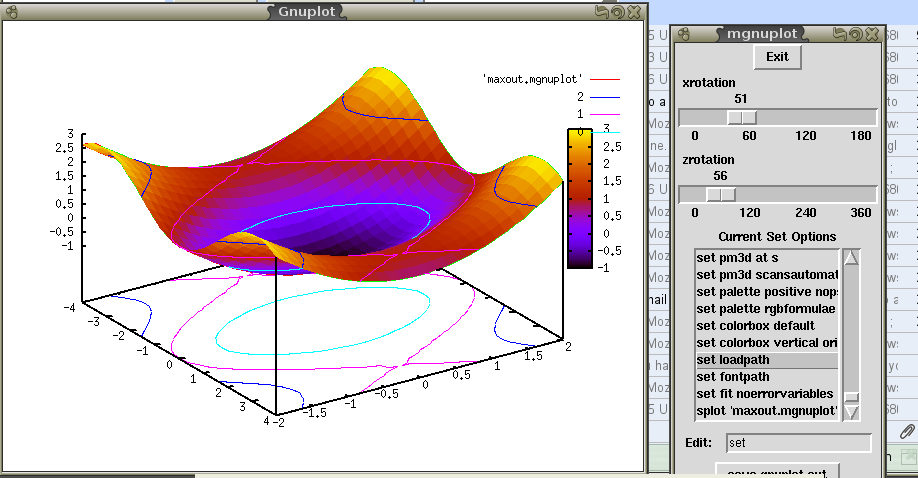
Task: Select 'set colorbox vertical' list row
Action: click(767, 343)
